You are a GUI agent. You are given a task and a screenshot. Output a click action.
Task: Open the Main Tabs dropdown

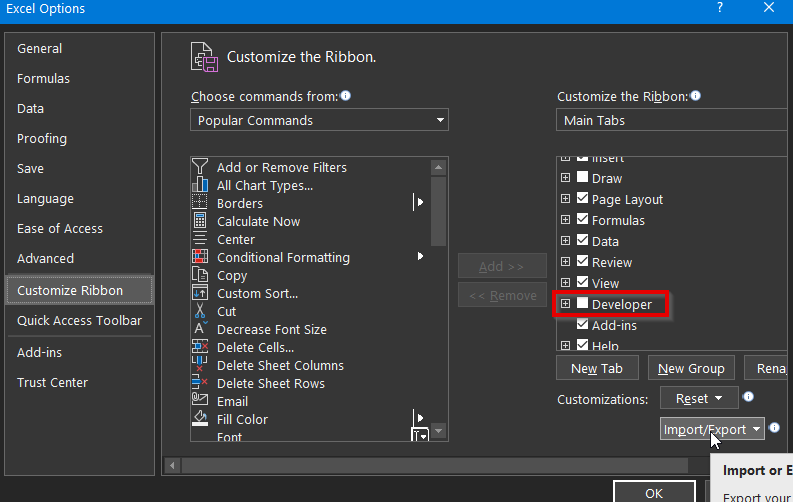pos(674,120)
